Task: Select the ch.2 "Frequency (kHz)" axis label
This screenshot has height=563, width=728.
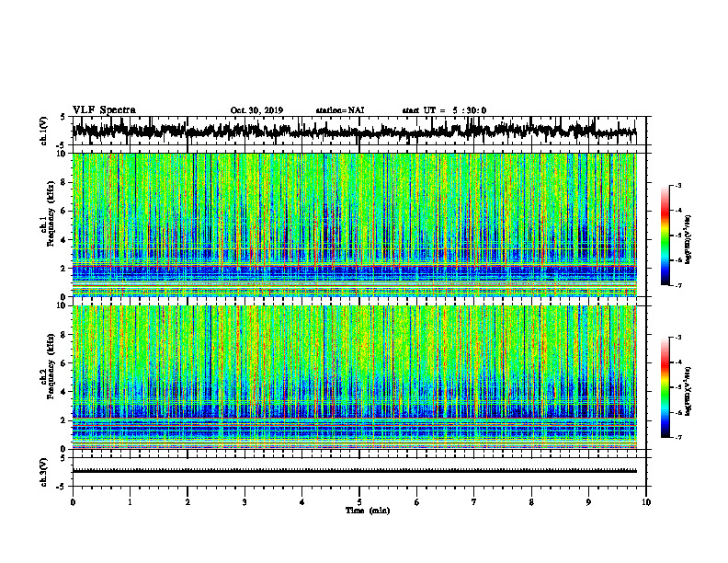Action: click(x=51, y=366)
